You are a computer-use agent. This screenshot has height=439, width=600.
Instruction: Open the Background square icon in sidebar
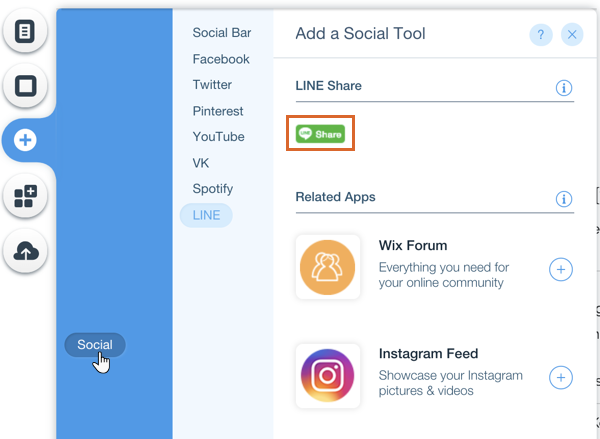[25, 86]
